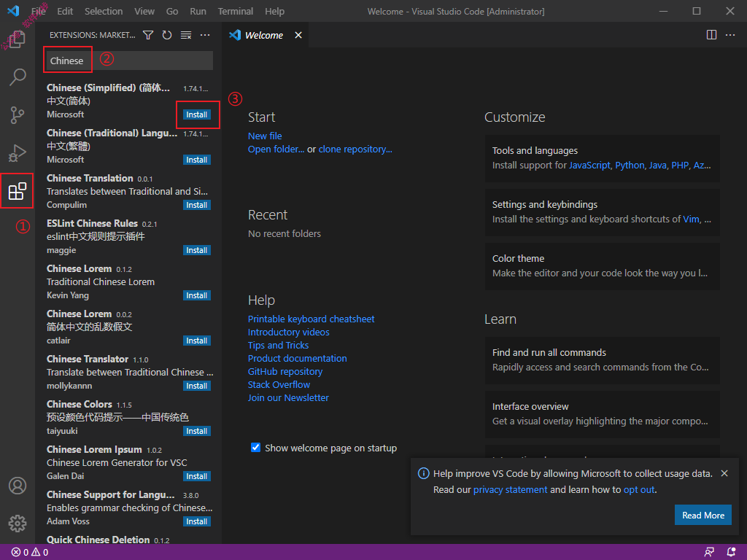Open the GitHub repository link

(x=285, y=371)
